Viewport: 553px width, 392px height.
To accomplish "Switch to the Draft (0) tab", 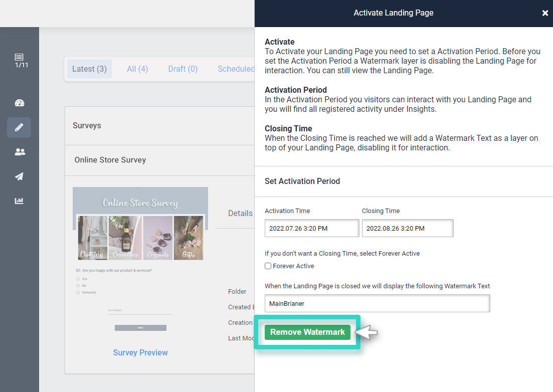I will point(182,69).
